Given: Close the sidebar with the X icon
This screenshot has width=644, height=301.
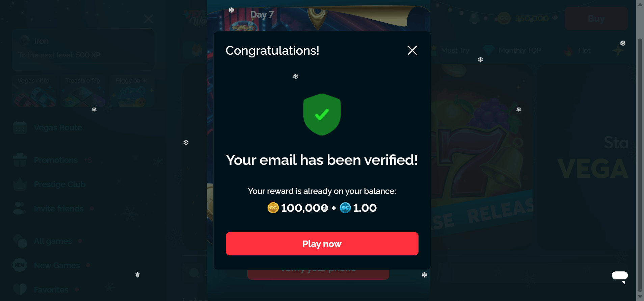Looking at the screenshot, I should pos(149,19).
